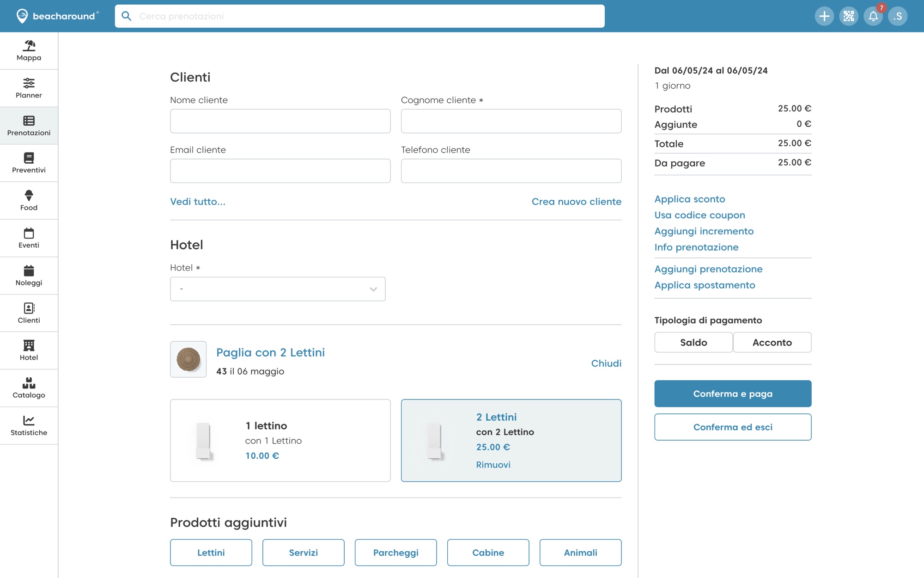Show Animali additional products

581,553
